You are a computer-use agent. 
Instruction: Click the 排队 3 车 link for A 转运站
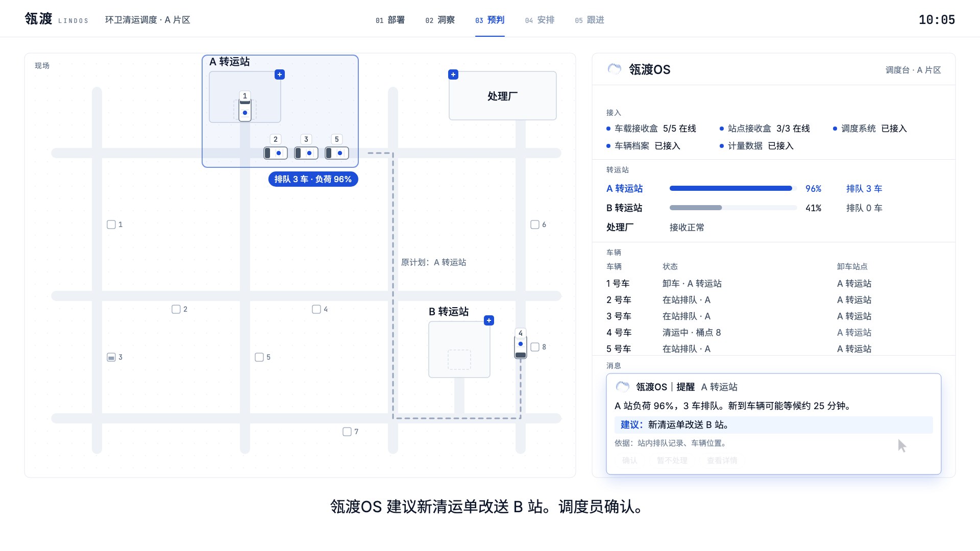pos(864,189)
